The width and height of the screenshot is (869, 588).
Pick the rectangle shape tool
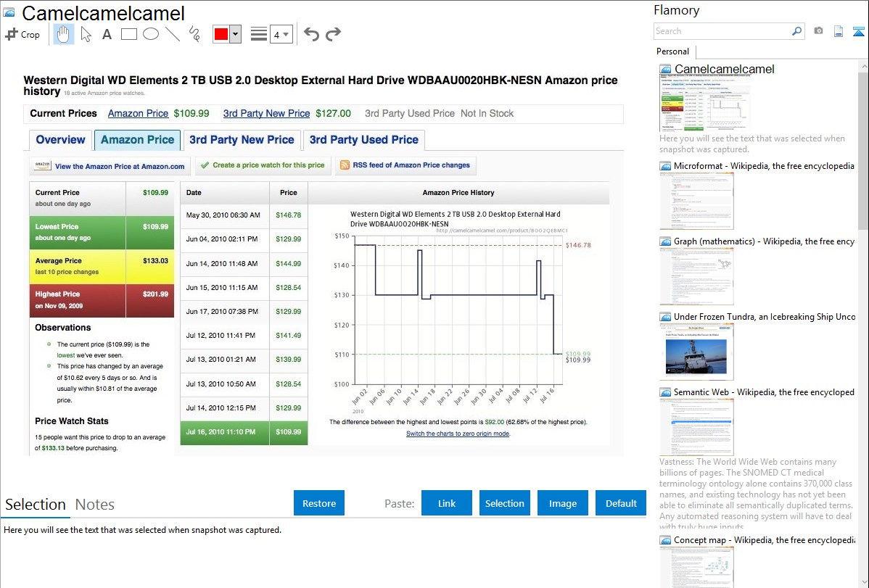pos(129,34)
